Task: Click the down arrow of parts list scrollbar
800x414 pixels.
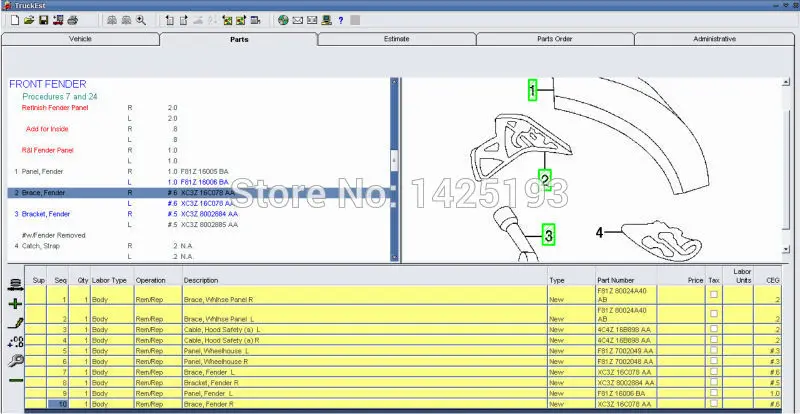Action: click(x=394, y=258)
